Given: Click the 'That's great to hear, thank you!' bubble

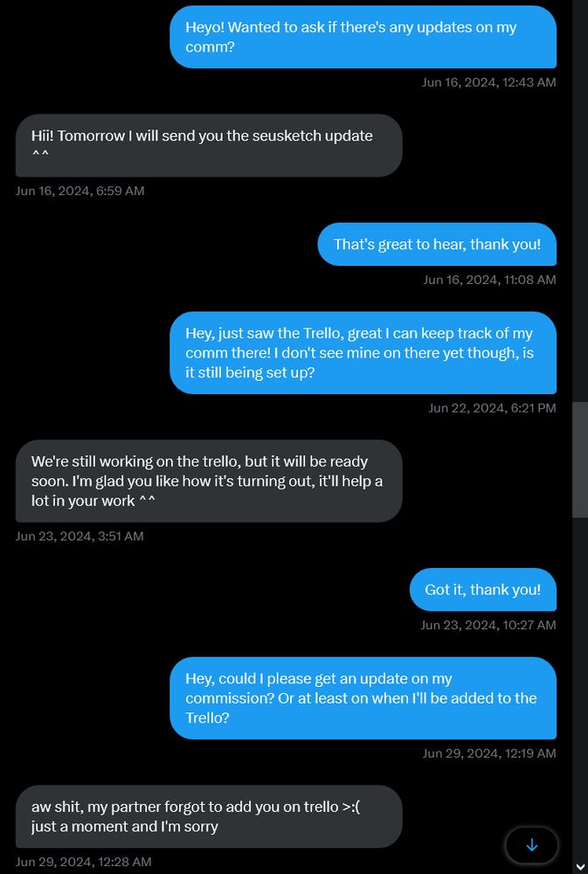Looking at the screenshot, I should (x=437, y=244).
